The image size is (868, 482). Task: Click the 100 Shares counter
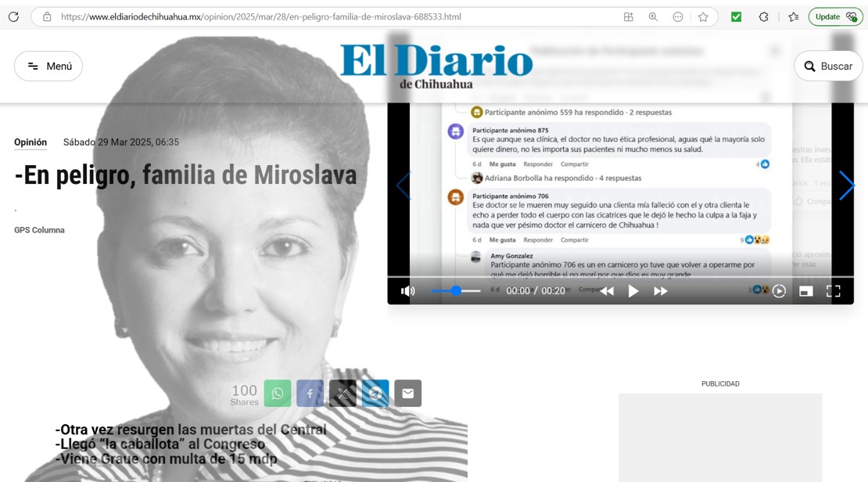tap(244, 395)
